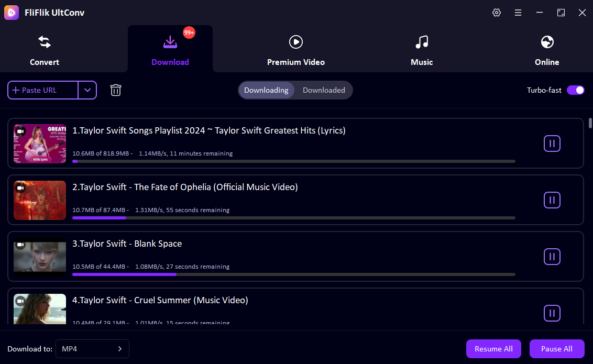Select the Downloading view

click(x=266, y=90)
